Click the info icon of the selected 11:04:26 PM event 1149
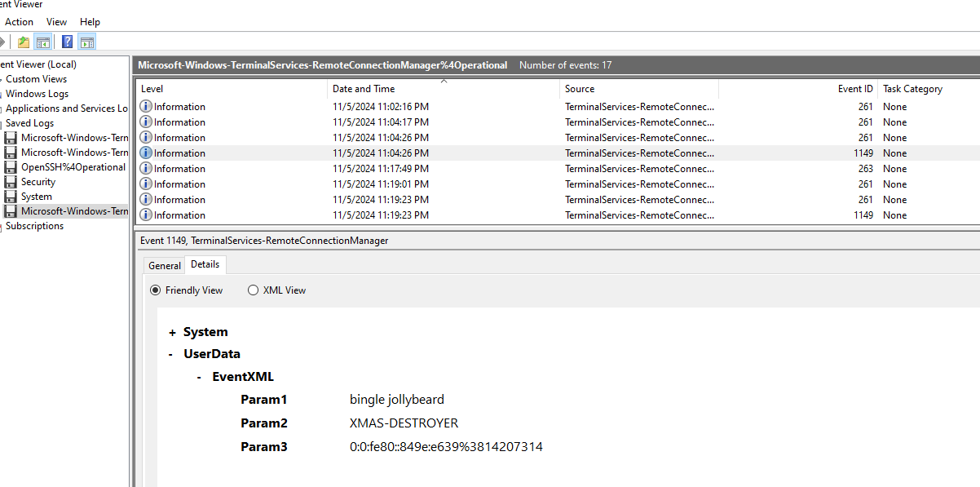 146,153
